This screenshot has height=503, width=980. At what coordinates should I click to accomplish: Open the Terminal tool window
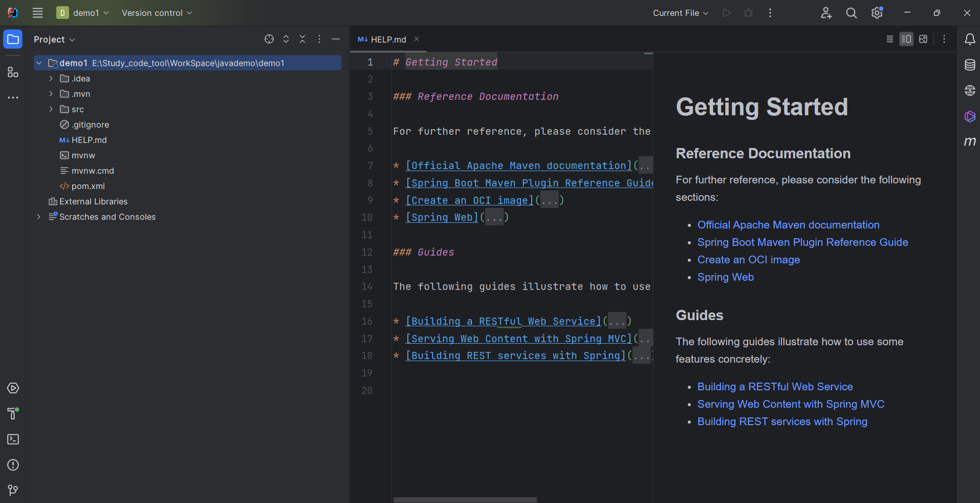tap(13, 439)
